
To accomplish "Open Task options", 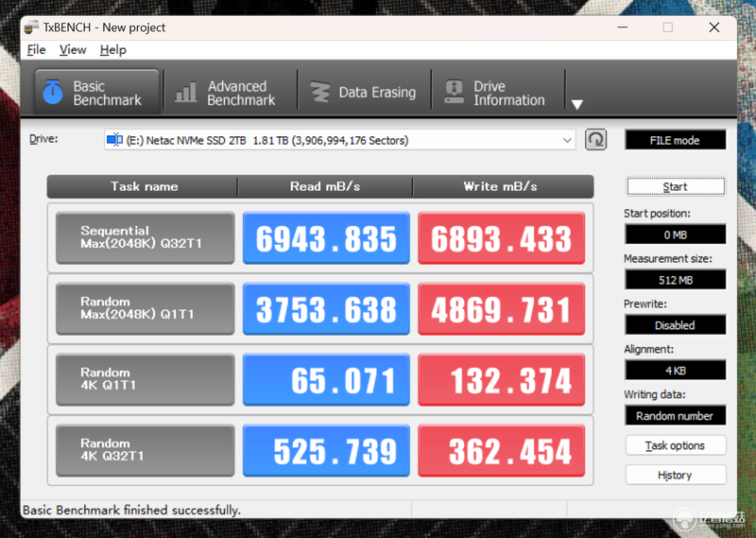I will point(676,445).
